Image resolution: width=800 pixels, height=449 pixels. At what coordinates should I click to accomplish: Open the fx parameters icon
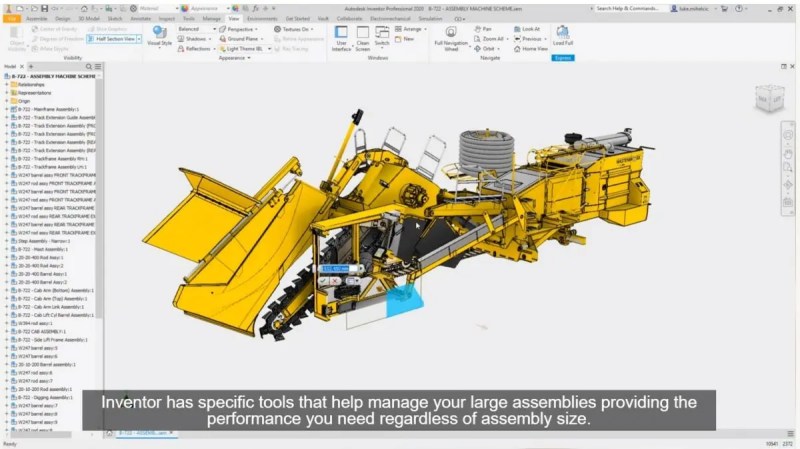click(256, 8)
